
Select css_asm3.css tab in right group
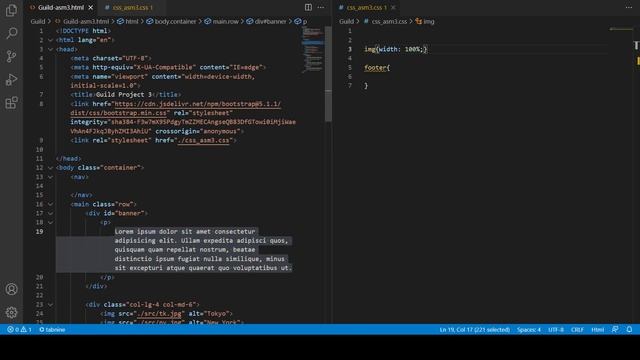point(366,7)
